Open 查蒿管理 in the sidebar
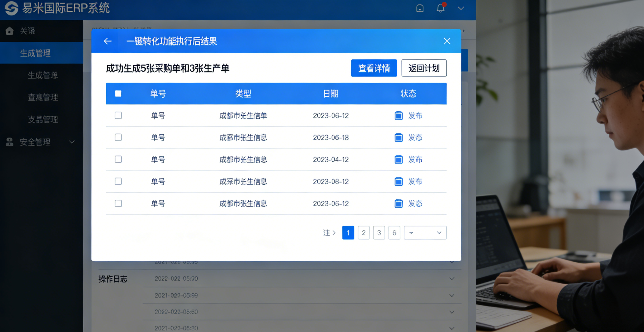 (x=43, y=97)
